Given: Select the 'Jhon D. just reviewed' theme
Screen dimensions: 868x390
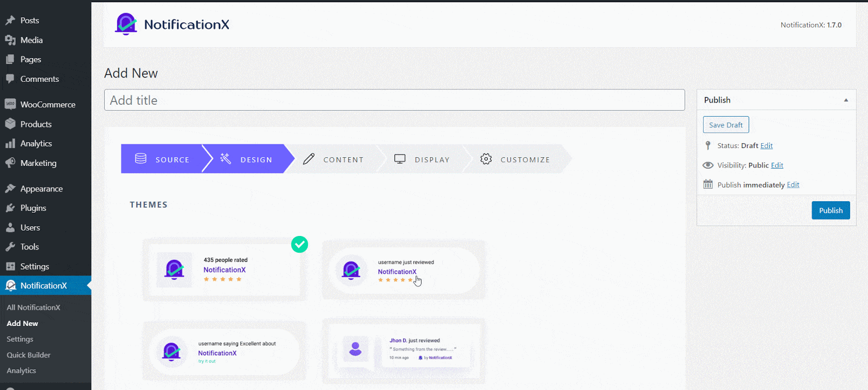Looking at the screenshot, I should click(404, 351).
